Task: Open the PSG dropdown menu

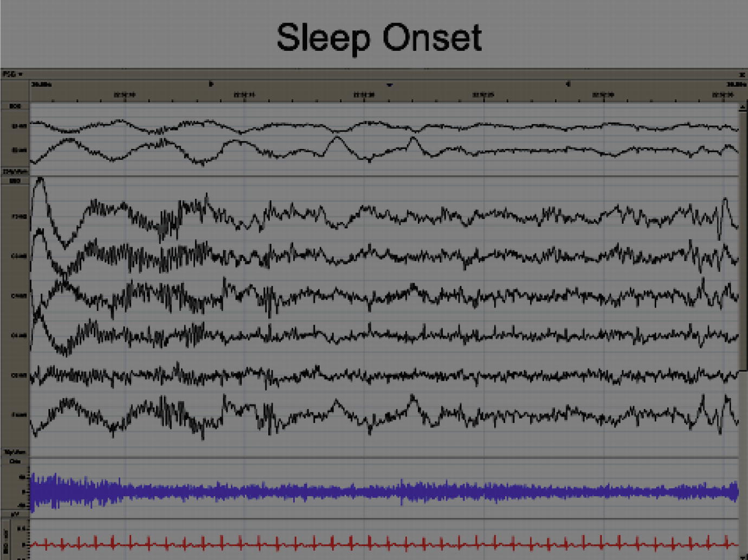Action: tap(12, 74)
